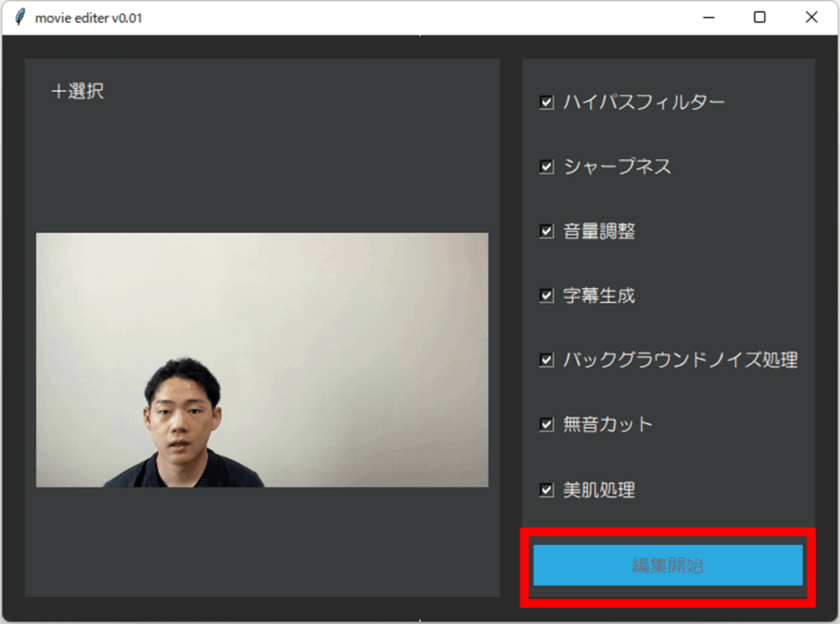The height and width of the screenshot is (624, 840).
Task: Click the ハイパスフィルター label text
Action: pyautogui.click(x=644, y=102)
